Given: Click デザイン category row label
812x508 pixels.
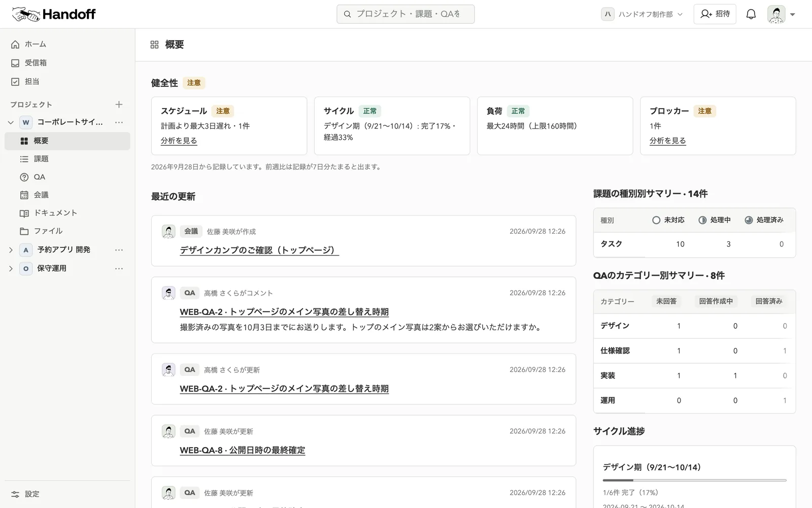Looking at the screenshot, I should coord(615,326).
